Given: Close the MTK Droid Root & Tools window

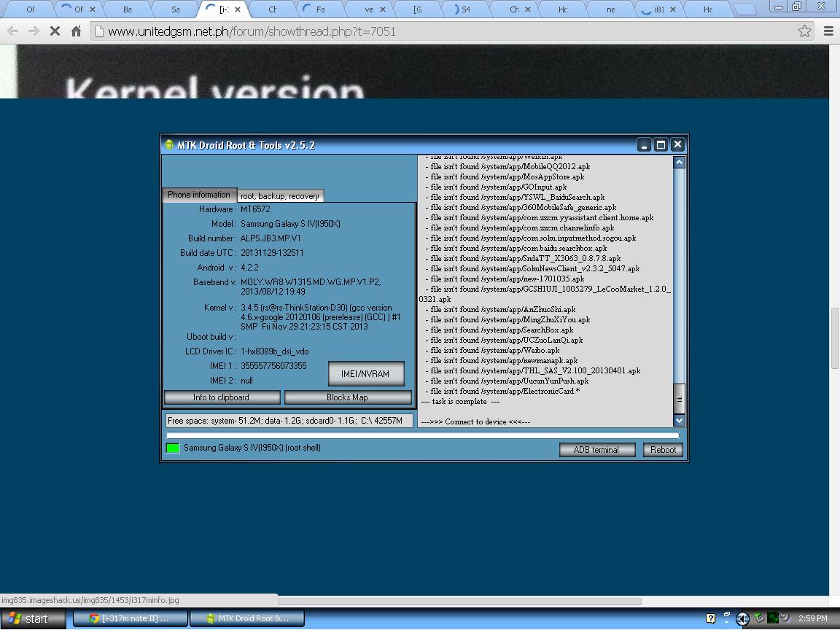Looking at the screenshot, I should tap(677, 144).
